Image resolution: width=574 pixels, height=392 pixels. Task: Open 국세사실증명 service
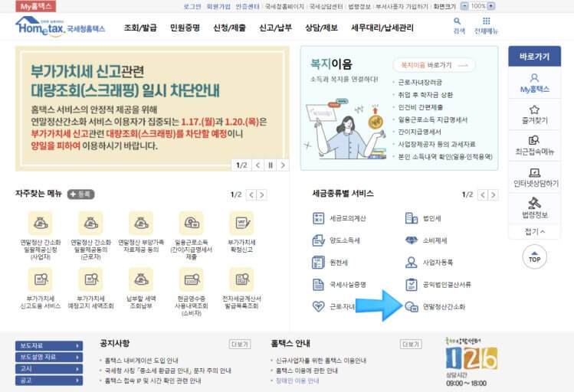pos(339,285)
